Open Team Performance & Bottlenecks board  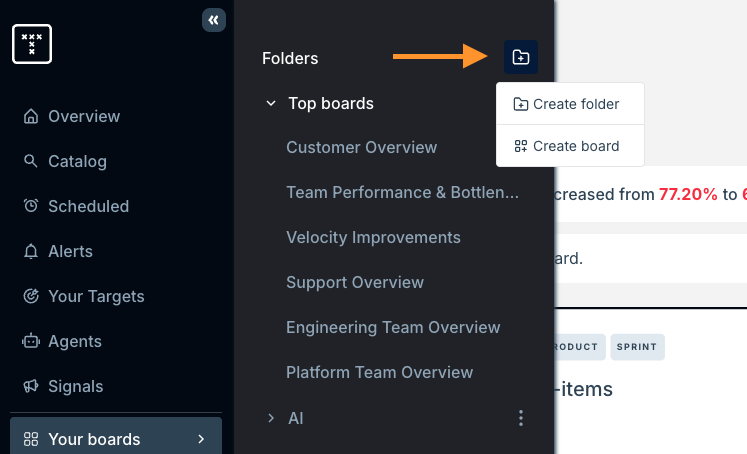402,192
